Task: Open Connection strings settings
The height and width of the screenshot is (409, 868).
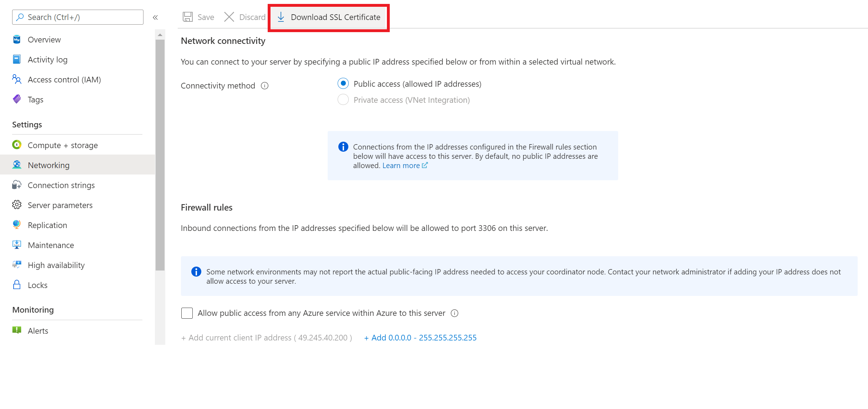Action: [61, 185]
